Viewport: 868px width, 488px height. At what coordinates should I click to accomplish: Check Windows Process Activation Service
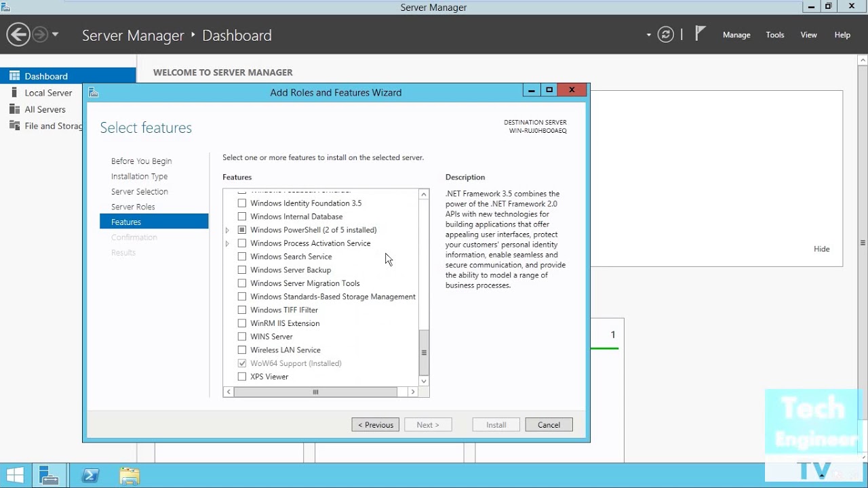point(242,243)
